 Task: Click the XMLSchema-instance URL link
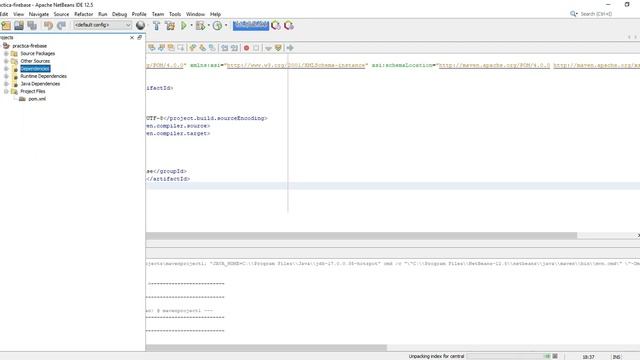point(296,65)
